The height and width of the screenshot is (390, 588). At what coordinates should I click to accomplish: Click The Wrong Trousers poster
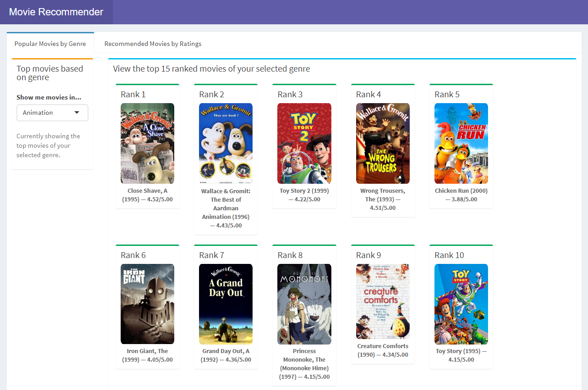click(383, 143)
